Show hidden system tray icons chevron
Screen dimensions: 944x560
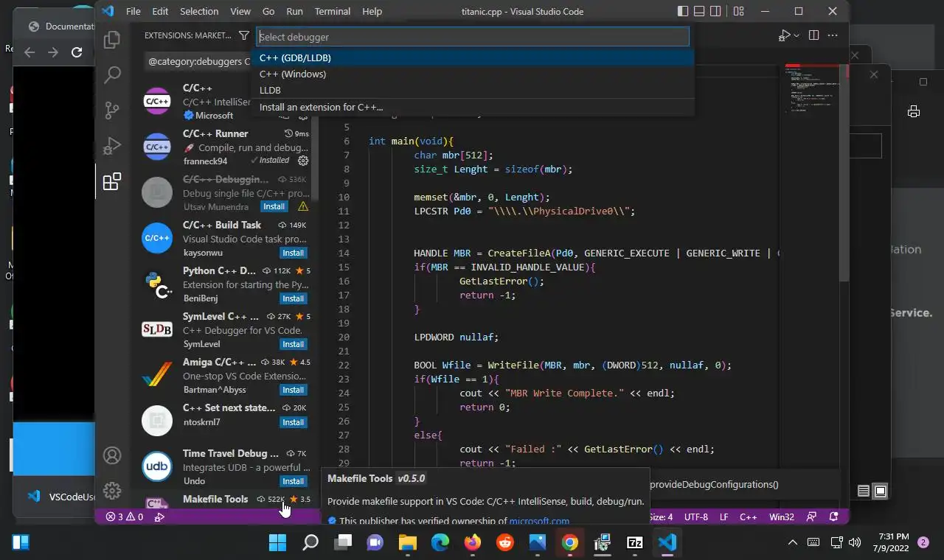tap(793, 543)
